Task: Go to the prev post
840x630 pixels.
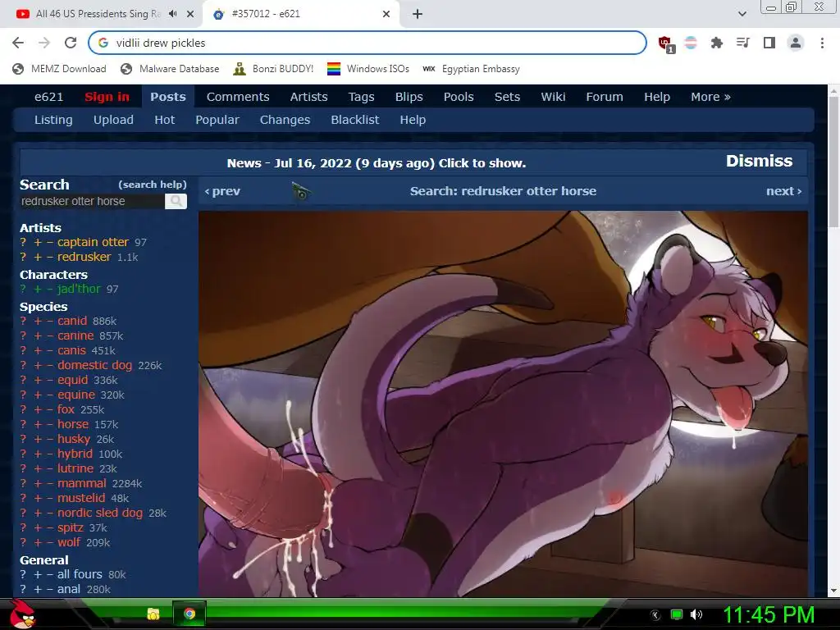Action: [x=222, y=191]
